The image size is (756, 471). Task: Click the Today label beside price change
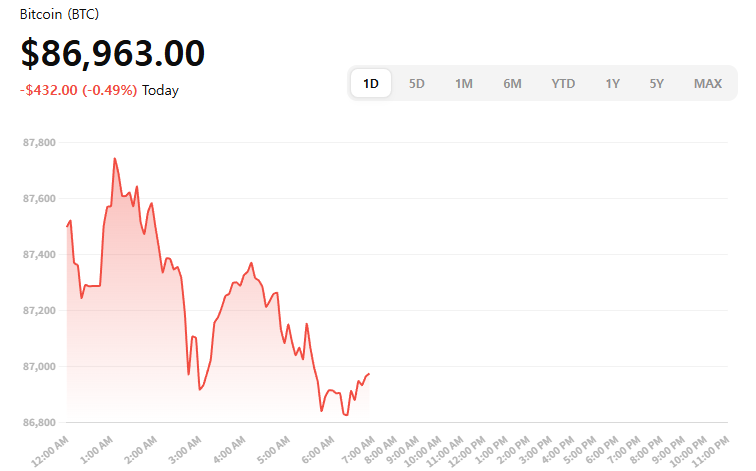coord(160,91)
